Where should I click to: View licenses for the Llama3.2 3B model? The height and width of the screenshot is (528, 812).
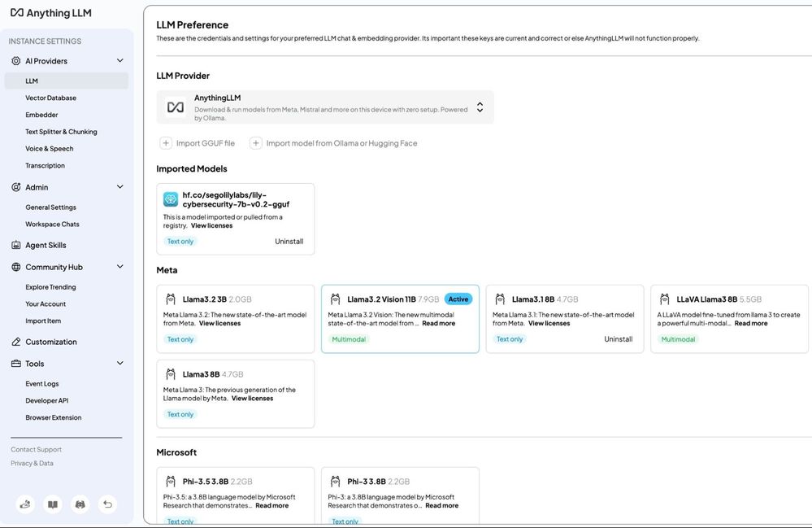[219, 323]
